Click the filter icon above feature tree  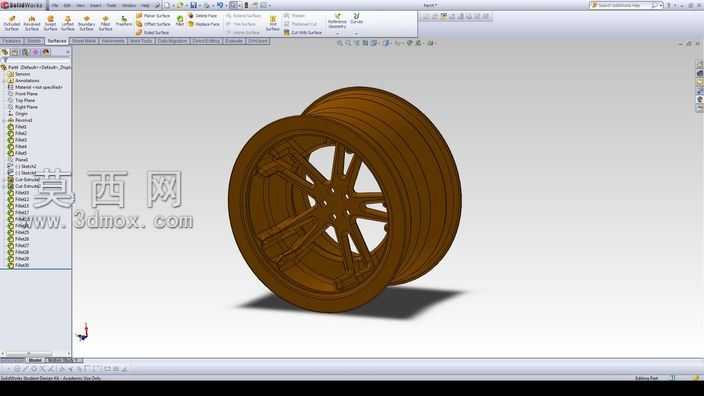click(x=5, y=60)
